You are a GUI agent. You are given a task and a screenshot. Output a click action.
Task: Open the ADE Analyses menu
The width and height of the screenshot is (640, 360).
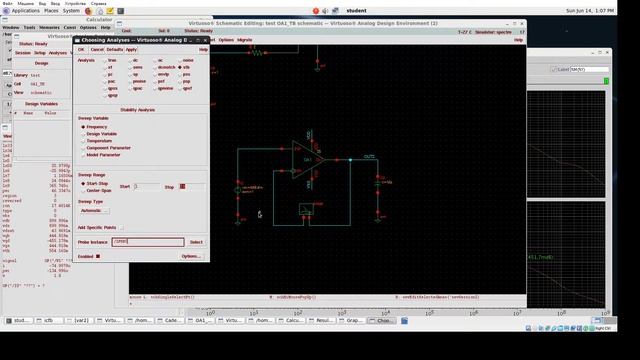58,53
